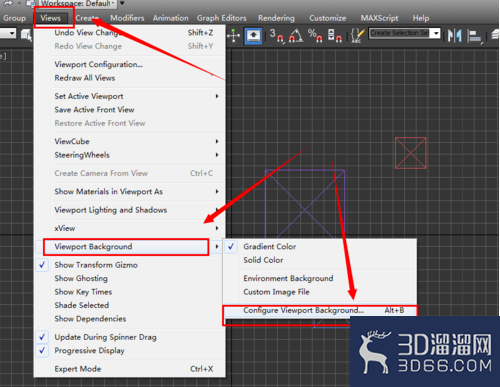Open Configure Viewport Background dialog
Image resolution: width=500 pixels, height=387 pixels.
(320, 310)
